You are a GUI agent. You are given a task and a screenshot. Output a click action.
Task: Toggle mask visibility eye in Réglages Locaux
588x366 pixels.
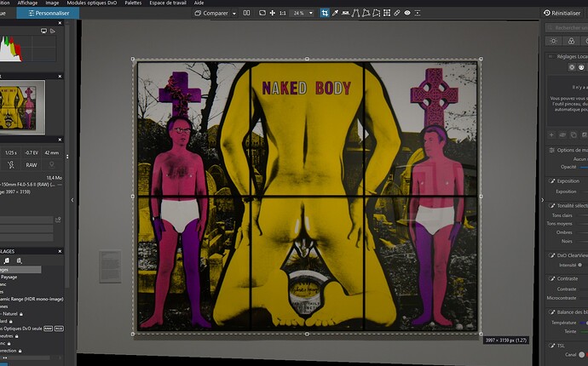(562, 134)
